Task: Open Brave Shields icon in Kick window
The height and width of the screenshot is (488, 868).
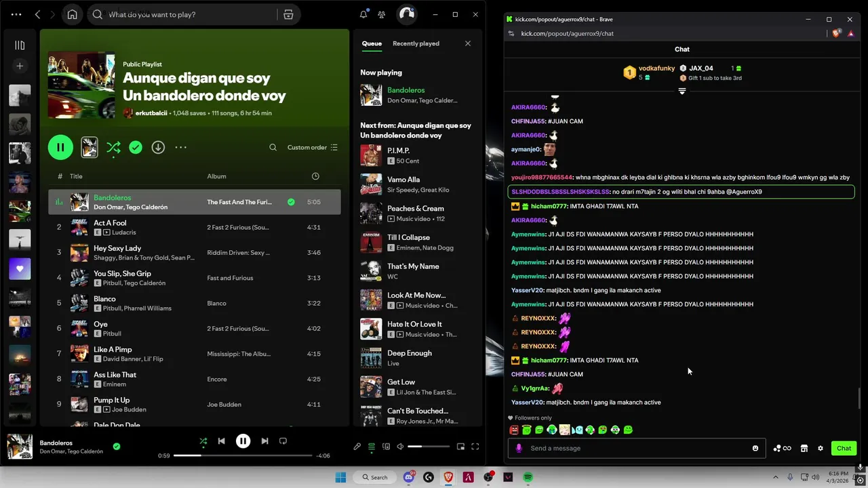Action: 837,33
